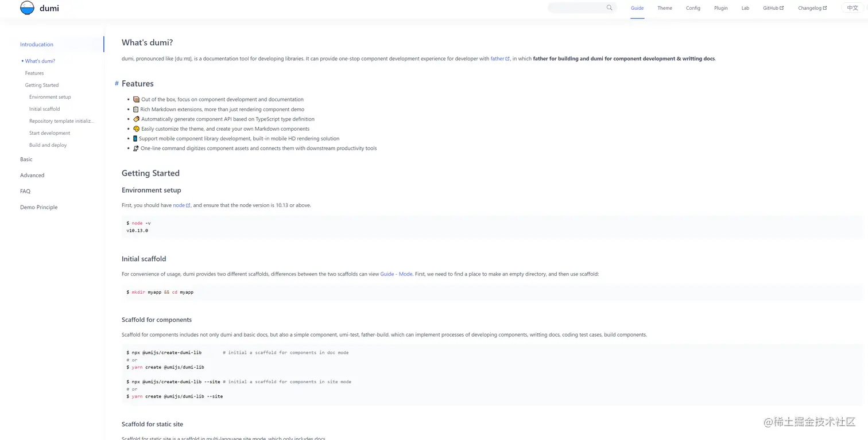
Task: Click the Initial scaffold content heading
Action: [x=144, y=259]
